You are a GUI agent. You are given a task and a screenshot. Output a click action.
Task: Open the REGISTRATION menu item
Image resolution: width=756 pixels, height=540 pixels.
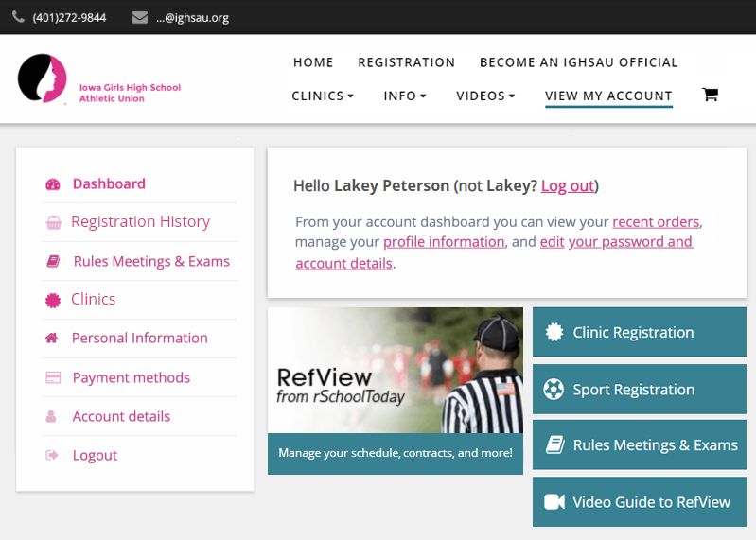[407, 62]
